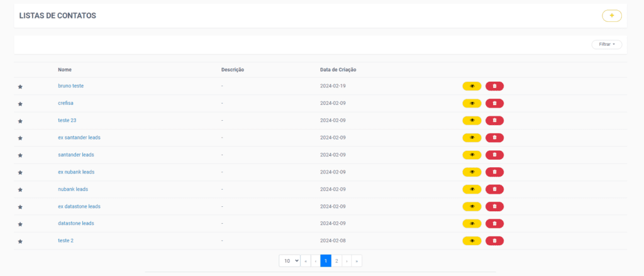
Task: View ex santander leads via eye button
Action: point(472,138)
